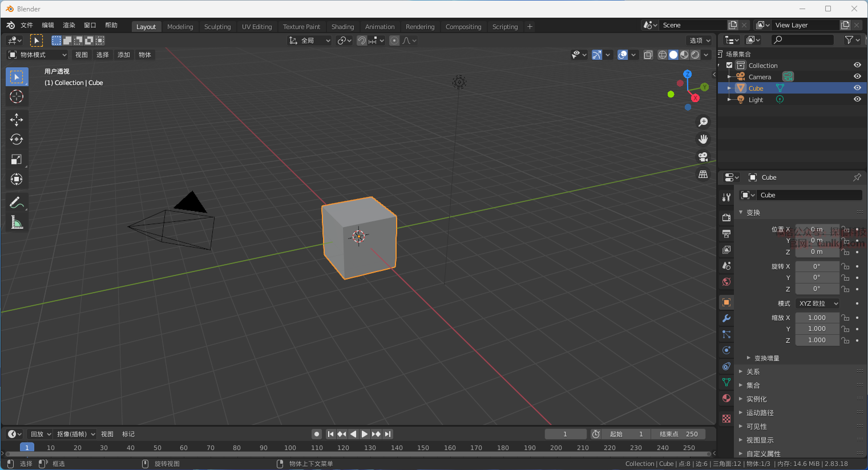Select the Measure ruler tool
Screen dimensions: 868x470
pyautogui.click(x=17, y=223)
